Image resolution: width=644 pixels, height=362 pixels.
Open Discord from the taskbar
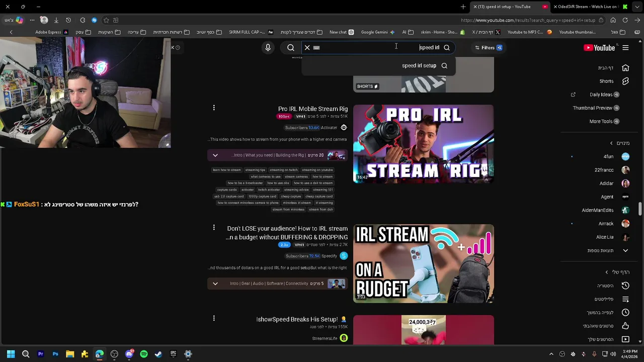point(129,354)
